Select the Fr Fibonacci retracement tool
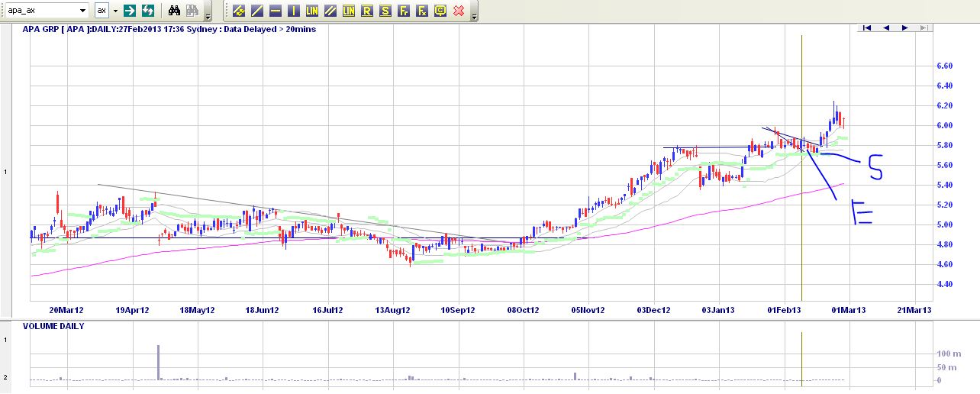The width and height of the screenshot is (980, 394). pyautogui.click(x=404, y=11)
